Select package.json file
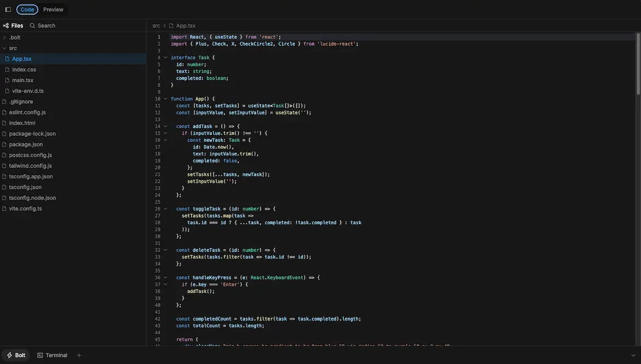The width and height of the screenshot is (641, 364). (x=26, y=144)
